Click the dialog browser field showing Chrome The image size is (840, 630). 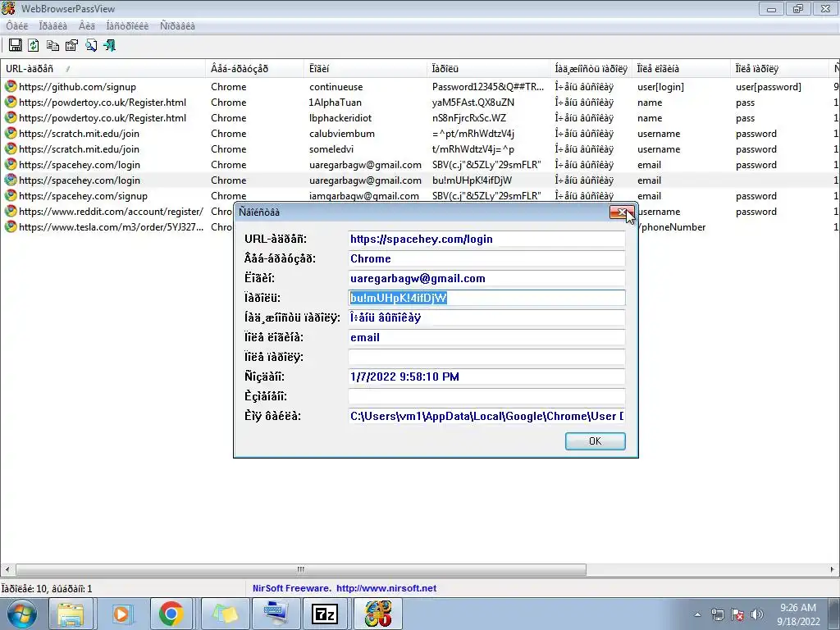point(486,258)
